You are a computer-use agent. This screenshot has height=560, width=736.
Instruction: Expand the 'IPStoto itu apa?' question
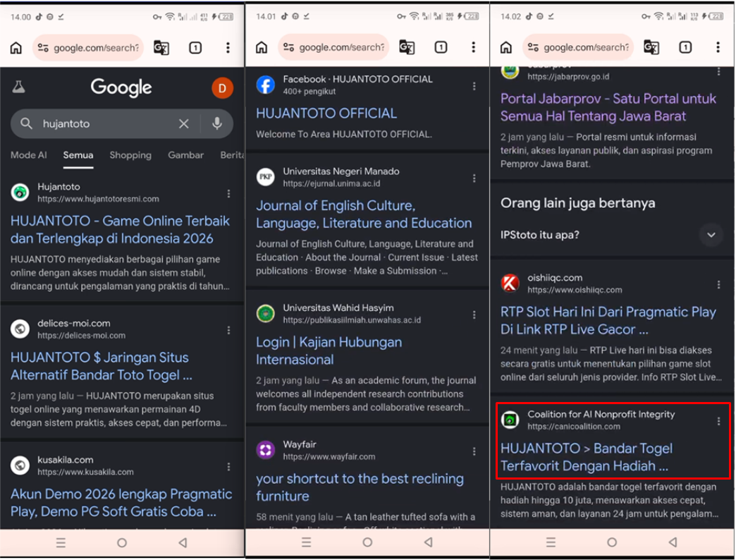point(711,235)
